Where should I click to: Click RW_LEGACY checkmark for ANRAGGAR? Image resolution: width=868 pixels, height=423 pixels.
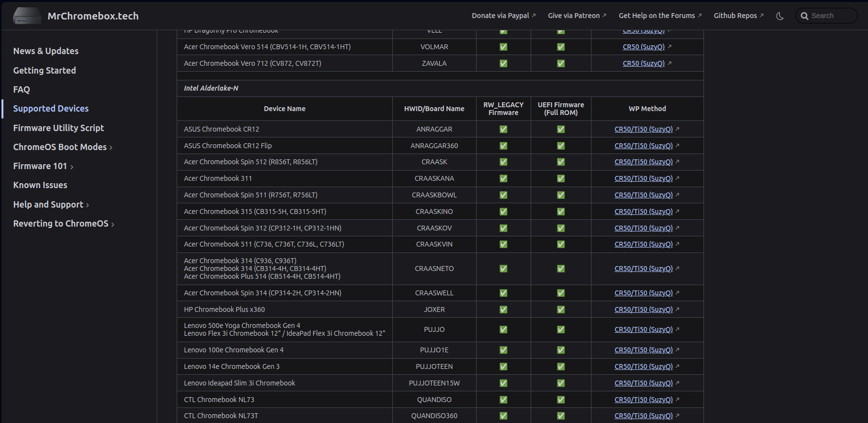[x=503, y=129]
